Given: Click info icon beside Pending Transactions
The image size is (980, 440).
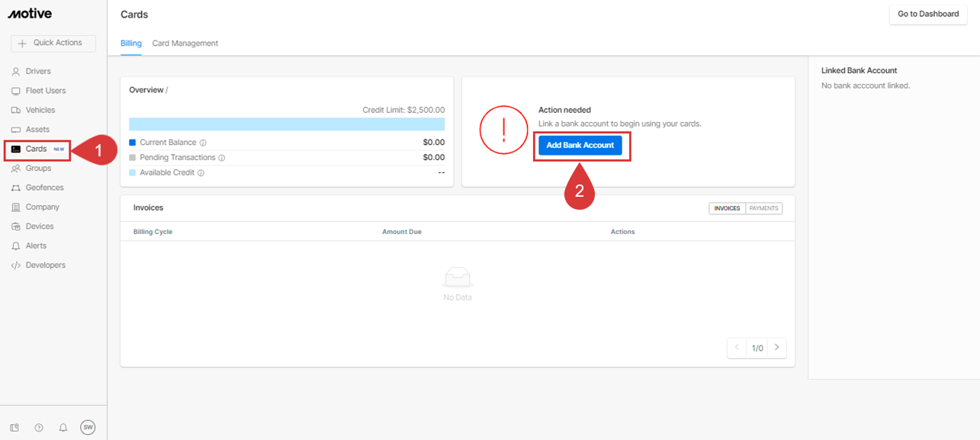Looking at the screenshot, I should 222,158.
